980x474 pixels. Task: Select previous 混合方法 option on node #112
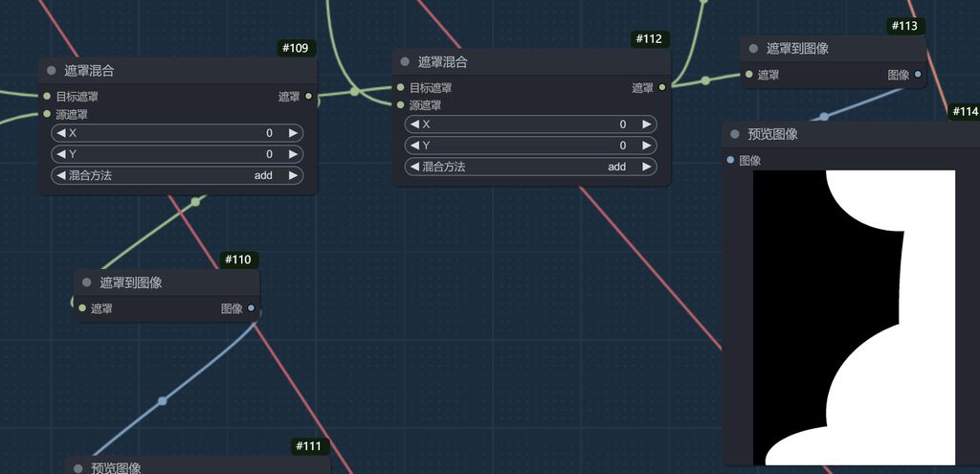tap(414, 167)
